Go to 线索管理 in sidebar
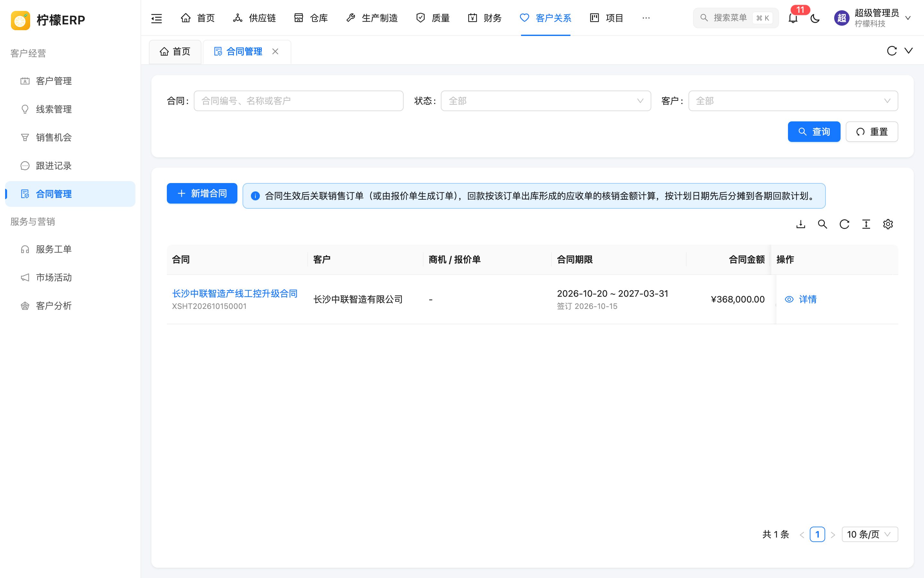The height and width of the screenshot is (578, 924). [x=70, y=109]
